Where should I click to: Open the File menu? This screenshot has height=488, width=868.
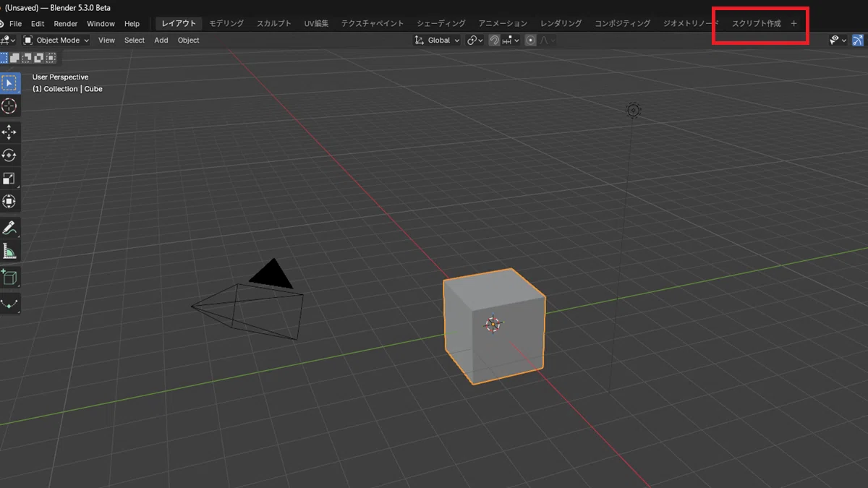[x=16, y=24]
